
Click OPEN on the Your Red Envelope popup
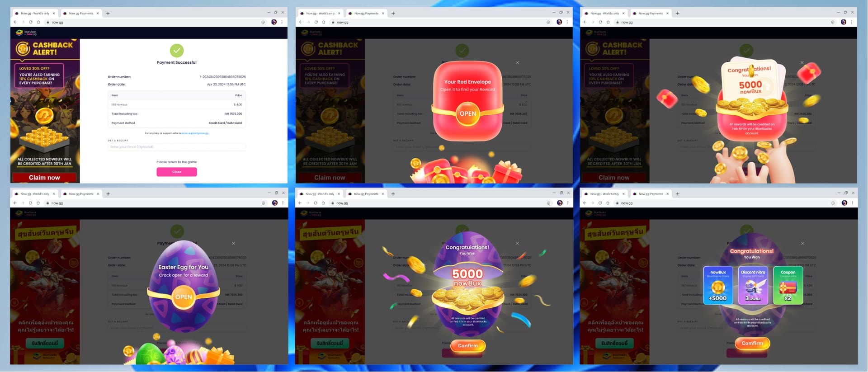pyautogui.click(x=468, y=113)
